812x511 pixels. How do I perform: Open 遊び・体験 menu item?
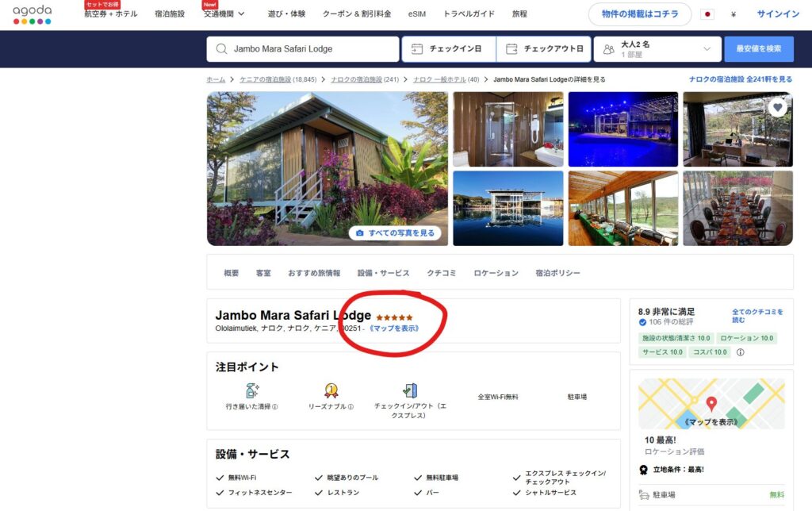286,14
